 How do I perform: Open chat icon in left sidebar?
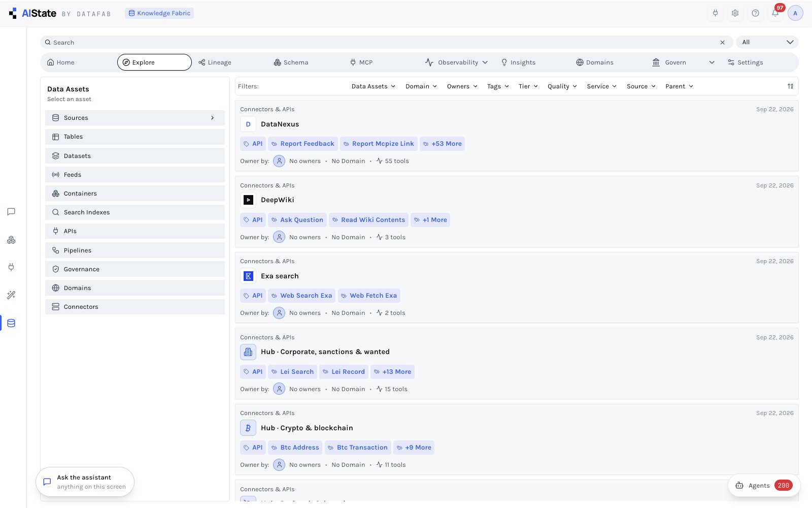(11, 212)
